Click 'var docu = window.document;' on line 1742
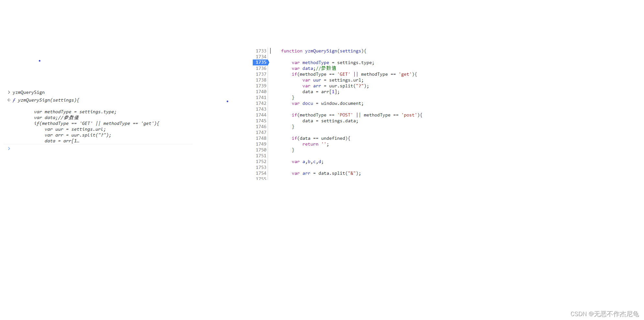 (328, 103)
